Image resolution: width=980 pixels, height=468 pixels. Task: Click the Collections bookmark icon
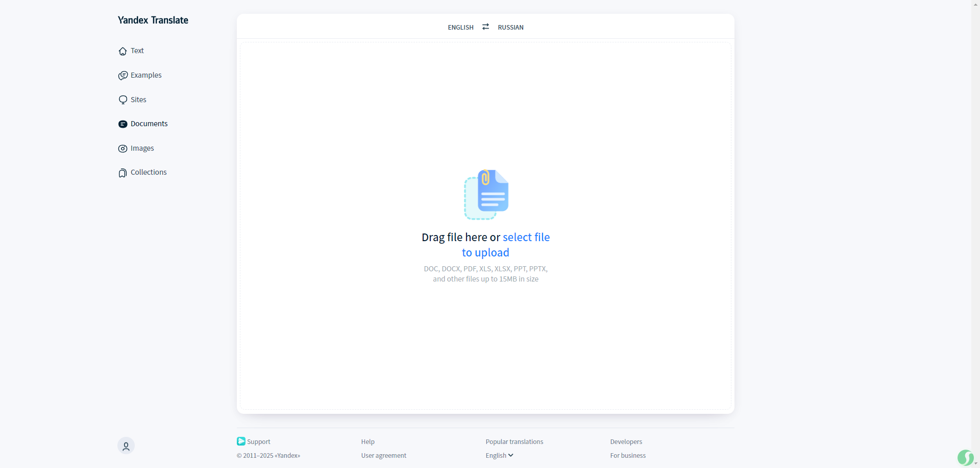[x=122, y=173]
